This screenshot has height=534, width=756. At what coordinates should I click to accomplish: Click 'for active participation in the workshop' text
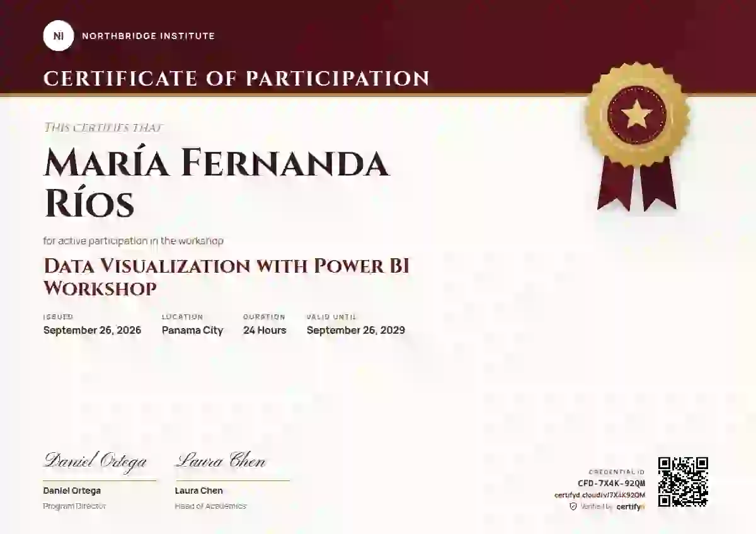(x=134, y=241)
